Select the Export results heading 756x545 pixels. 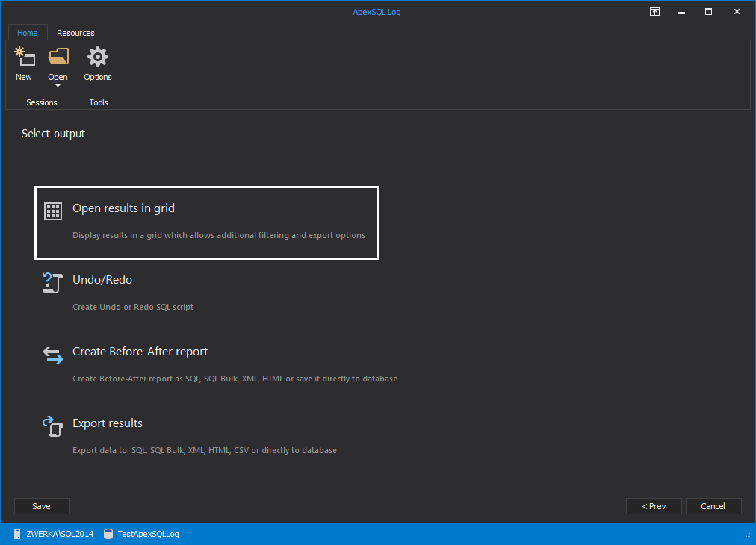click(108, 423)
